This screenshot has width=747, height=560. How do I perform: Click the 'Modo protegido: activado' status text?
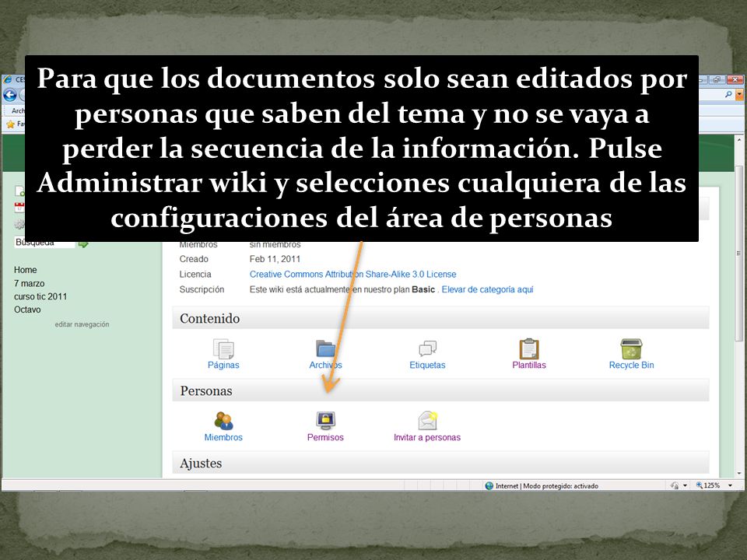point(561,485)
